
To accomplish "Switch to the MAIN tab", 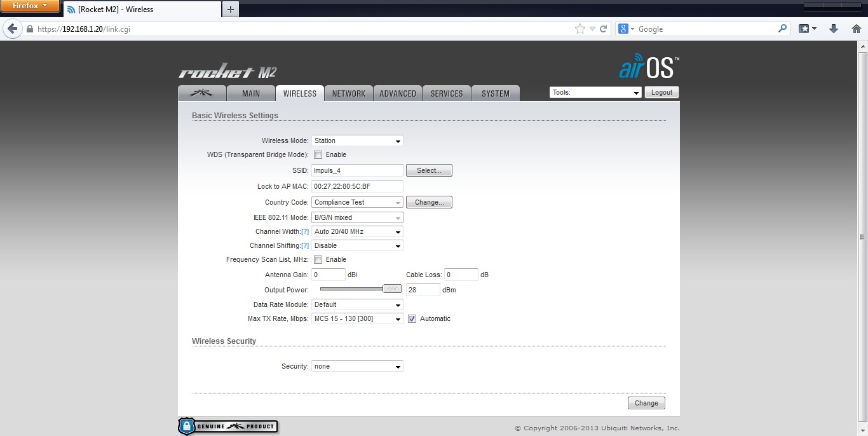I will coord(251,93).
